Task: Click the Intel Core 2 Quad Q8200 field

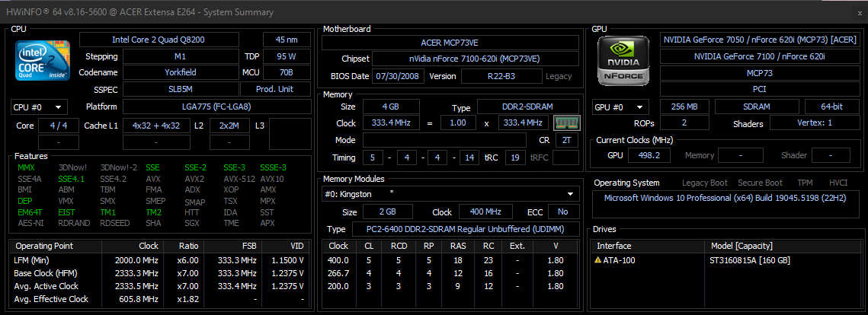Action: pyautogui.click(x=159, y=40)
